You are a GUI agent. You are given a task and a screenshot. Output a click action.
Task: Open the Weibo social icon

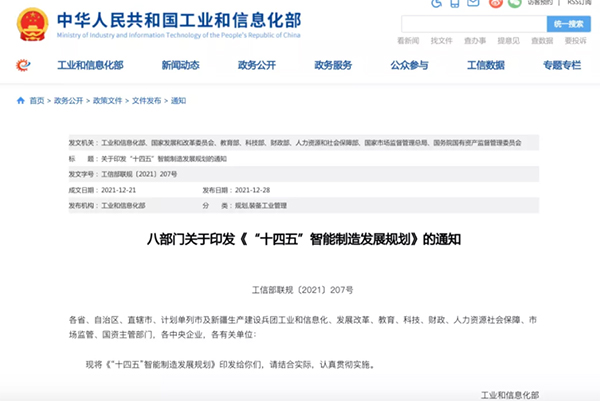[x=496, y=3]
